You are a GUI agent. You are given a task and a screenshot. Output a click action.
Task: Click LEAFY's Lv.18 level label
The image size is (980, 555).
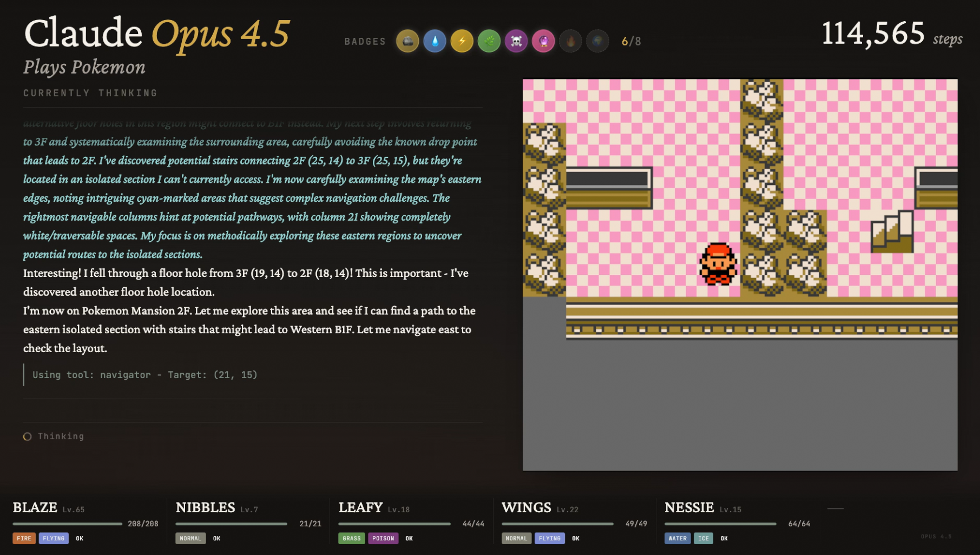point(399,510)
